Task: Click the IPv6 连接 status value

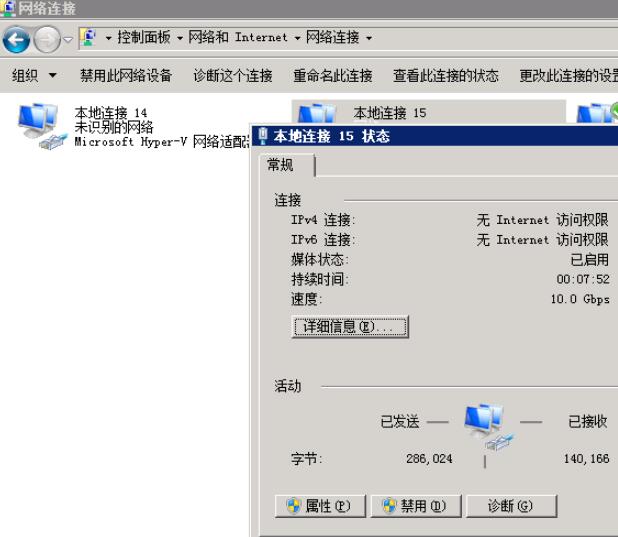Action: pyautogui.click(x=542, y=239)
